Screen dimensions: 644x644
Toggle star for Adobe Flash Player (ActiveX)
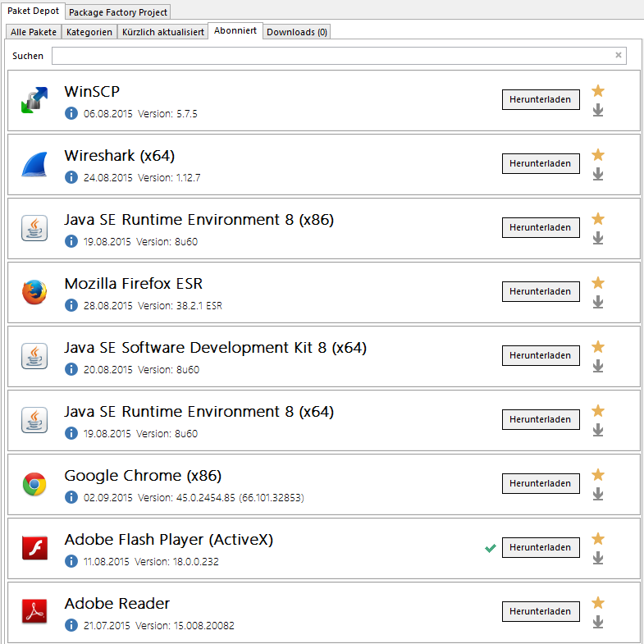(597, 539)
